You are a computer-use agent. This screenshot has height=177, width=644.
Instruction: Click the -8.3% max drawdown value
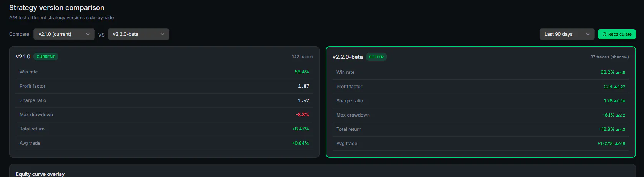tap(302, 115)
